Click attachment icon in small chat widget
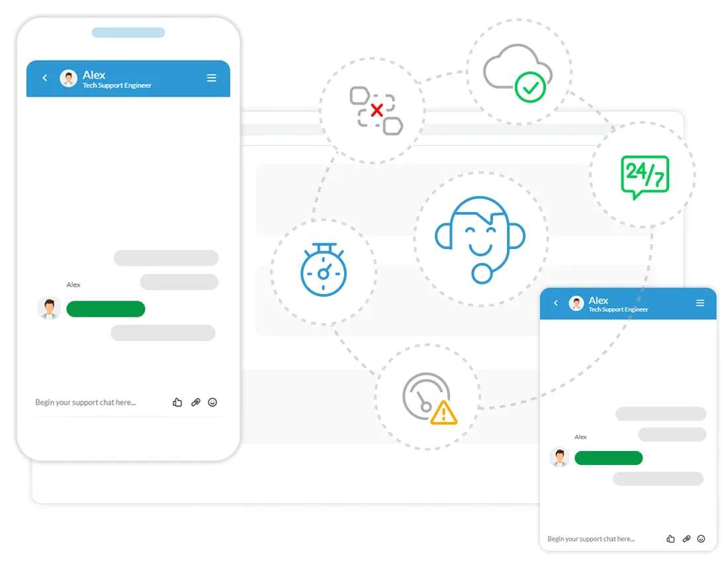 coord(686,539)
